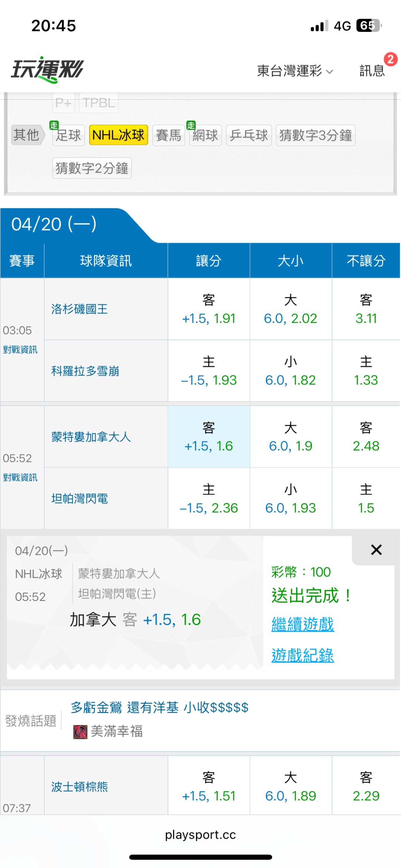Viewport: 401px width, 868px height.
Task: Close the bet confirmation slip
Action: pyautogui.click(x=376, y=550)
